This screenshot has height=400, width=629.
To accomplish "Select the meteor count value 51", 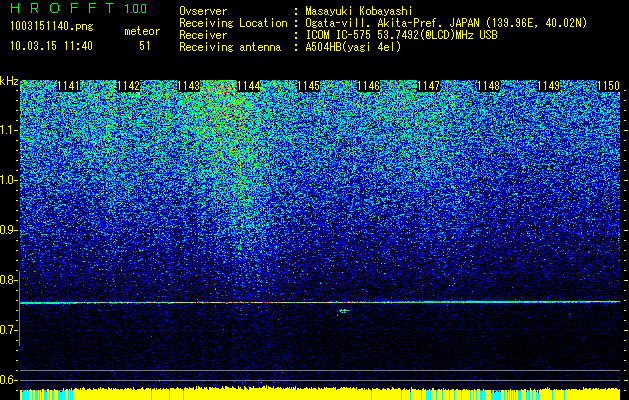I will (x=145, y=46).
